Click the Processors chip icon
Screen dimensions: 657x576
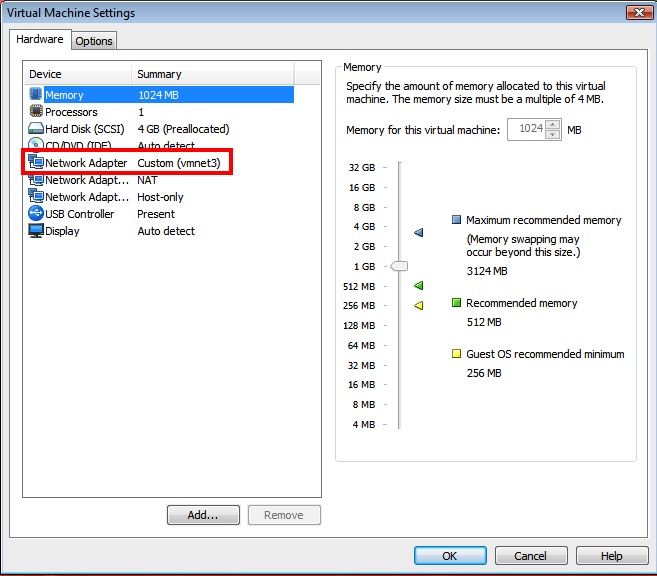tap(36, 112)
